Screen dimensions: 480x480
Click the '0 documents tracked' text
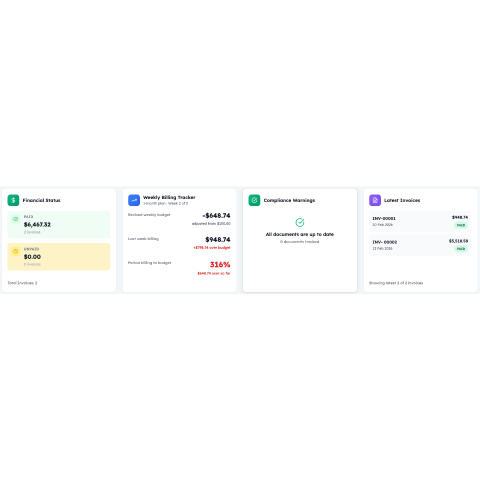(300, 242)
